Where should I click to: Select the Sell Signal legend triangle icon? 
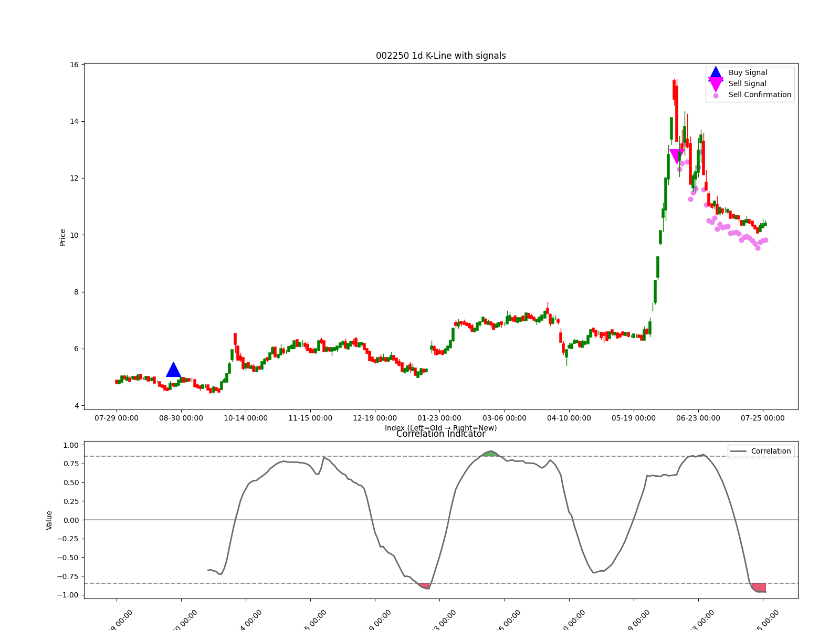coord(716,84)
